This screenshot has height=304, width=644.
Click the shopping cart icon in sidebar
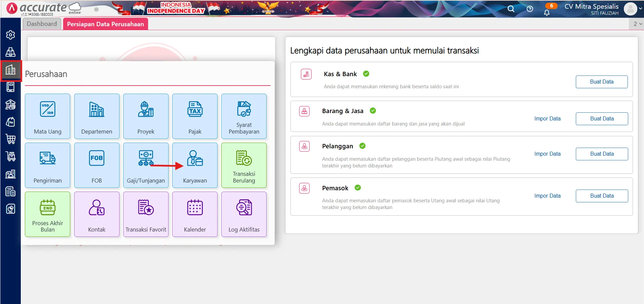point(10,139)
